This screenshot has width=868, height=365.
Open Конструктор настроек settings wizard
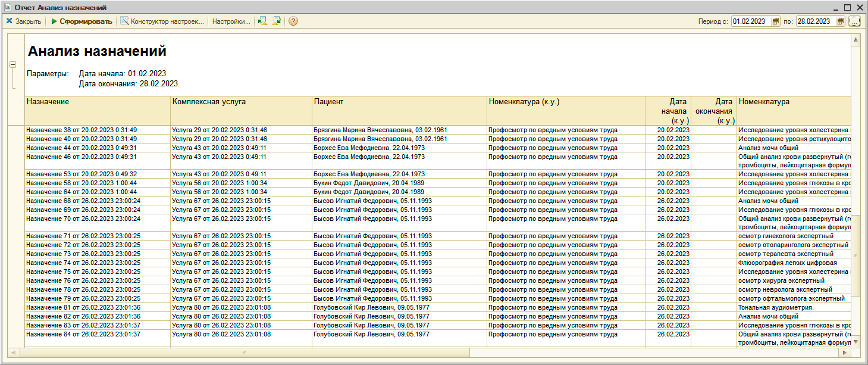click(162, 21)
